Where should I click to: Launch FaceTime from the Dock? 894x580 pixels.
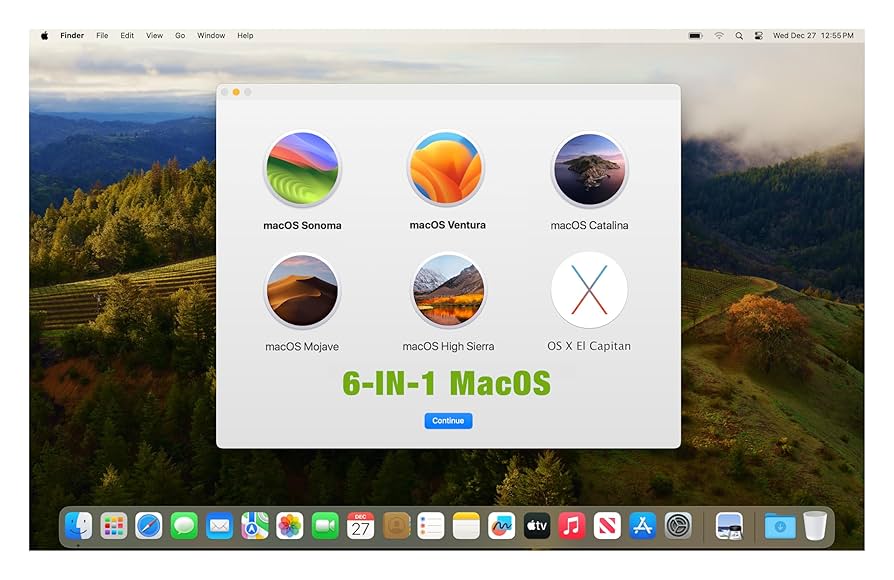click(325, 525)
